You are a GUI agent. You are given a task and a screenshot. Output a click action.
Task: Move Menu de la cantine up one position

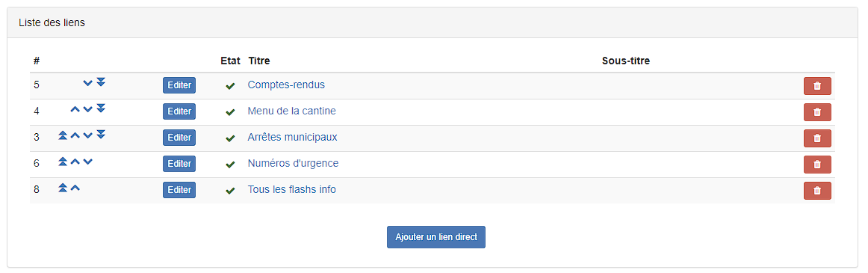tap(75, 109)
